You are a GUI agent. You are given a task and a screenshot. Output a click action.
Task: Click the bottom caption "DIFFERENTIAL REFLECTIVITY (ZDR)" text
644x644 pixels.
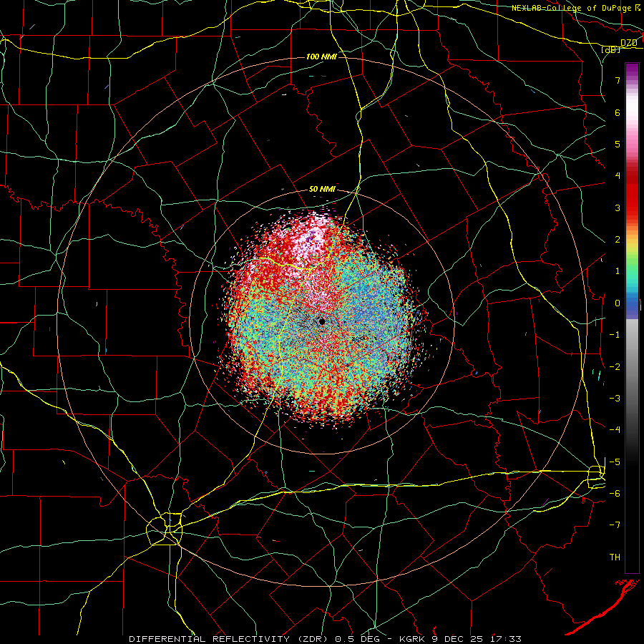tap(228, 639)
